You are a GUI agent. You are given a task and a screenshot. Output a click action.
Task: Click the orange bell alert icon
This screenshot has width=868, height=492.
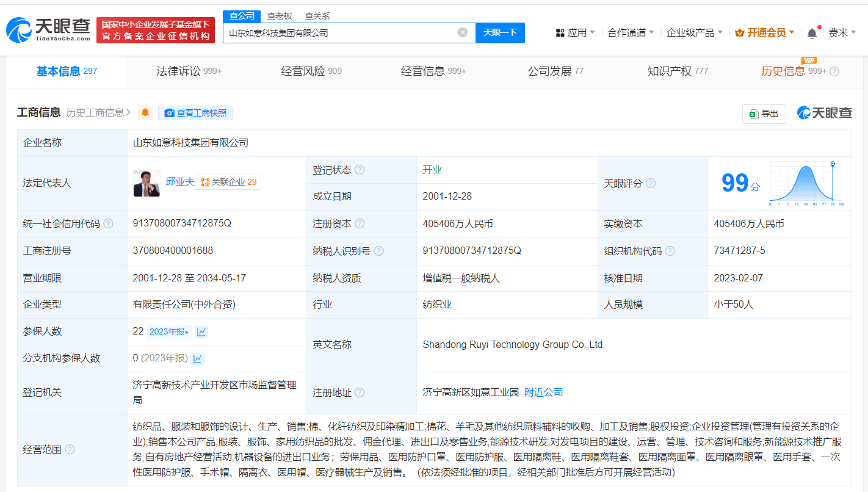(145, 113)
